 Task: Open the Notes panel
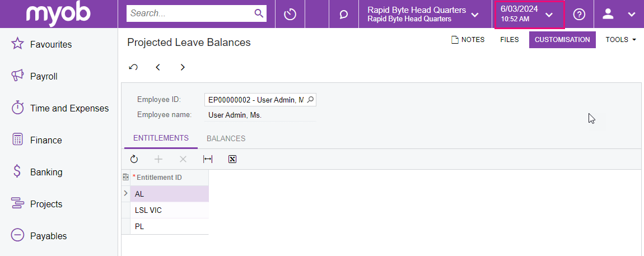pyautogui.click(x=468, y=40)
